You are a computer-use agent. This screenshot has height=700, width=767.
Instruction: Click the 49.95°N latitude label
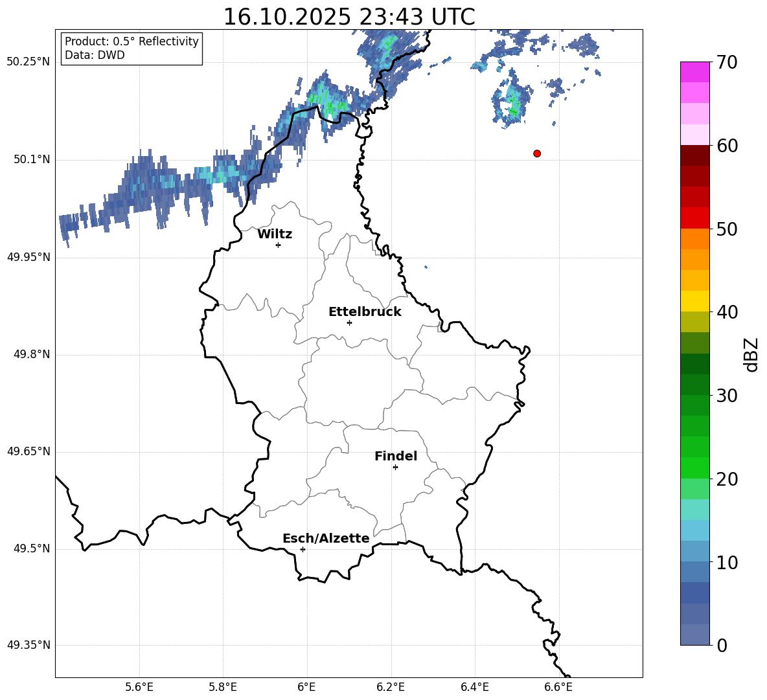(x=29, y=257)
